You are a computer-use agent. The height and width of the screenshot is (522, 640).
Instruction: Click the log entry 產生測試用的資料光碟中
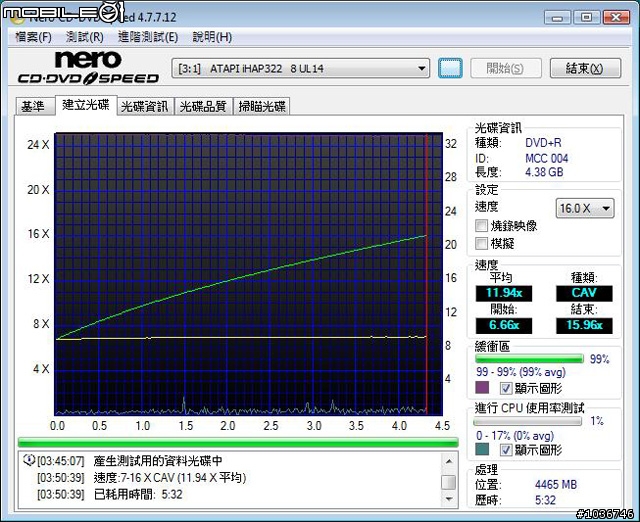[x=158, y=461]
